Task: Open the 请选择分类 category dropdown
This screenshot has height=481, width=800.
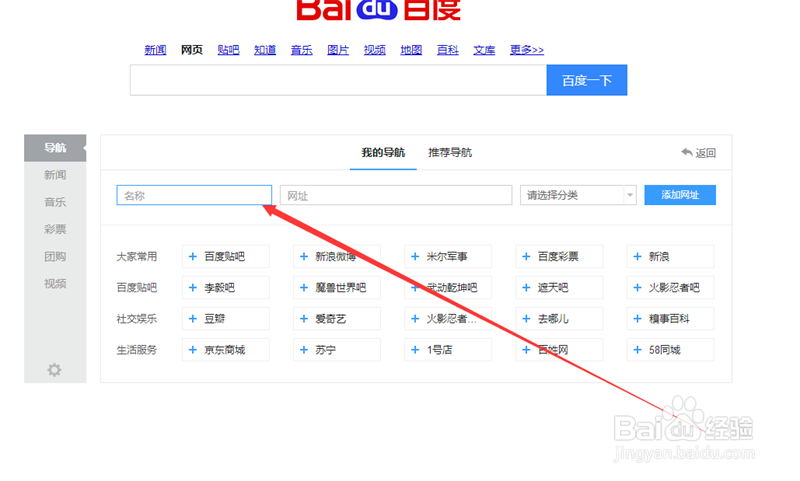Action: coord(578,195)
